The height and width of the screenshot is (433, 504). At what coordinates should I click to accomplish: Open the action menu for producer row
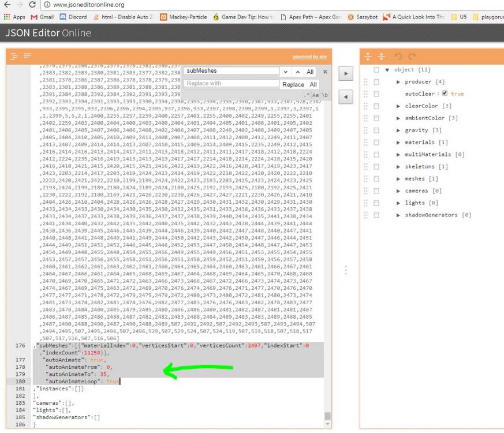pos(376,82)
